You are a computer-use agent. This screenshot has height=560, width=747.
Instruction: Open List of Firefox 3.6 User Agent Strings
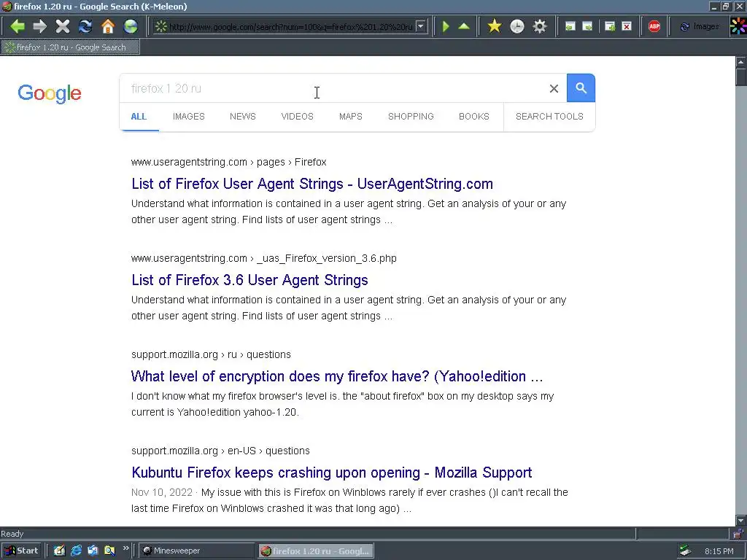[x=249, y=280]
